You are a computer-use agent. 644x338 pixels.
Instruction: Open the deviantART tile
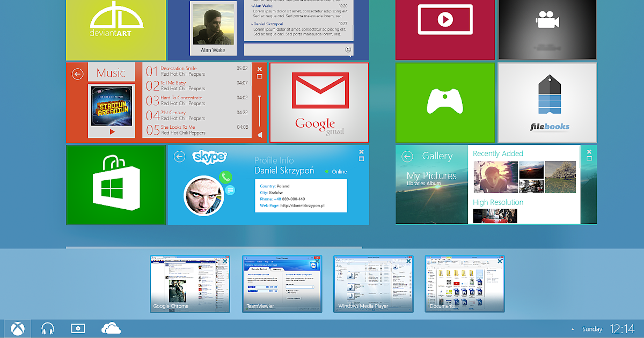click(x=116, y=30)
